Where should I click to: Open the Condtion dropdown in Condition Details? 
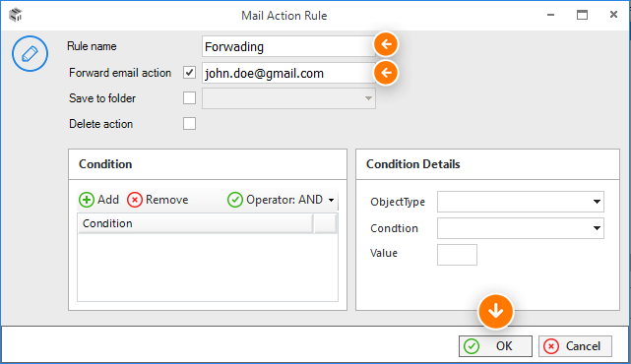pyautogui.click(x=521, y=228)
